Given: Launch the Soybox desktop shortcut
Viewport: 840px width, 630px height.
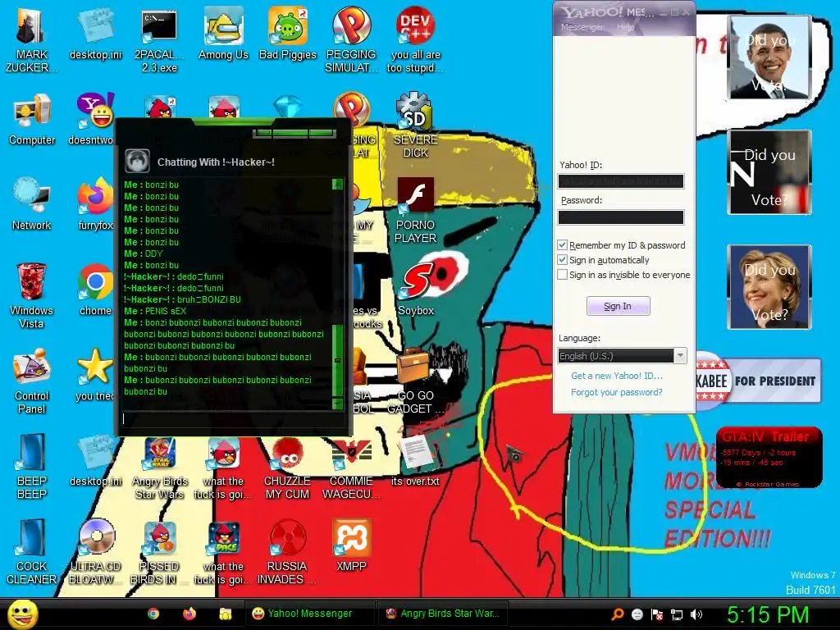Looking at the screenshot, I should (416, 290).
